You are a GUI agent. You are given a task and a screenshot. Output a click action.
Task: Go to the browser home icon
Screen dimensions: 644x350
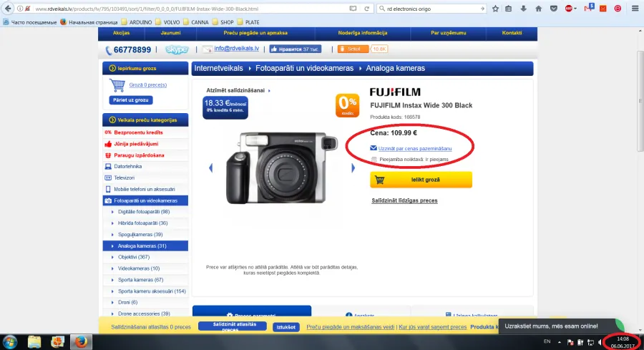[538, 9]
